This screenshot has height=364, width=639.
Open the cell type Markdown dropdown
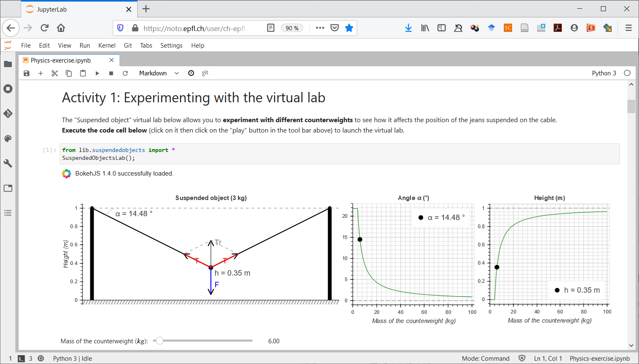pyautogui.click(x=159, y=73)
